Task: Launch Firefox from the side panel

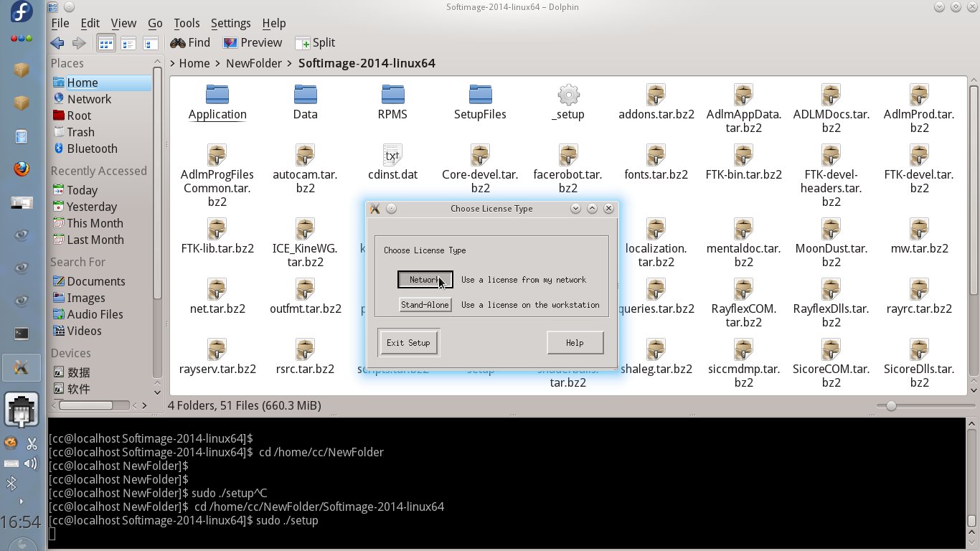Action: click(22, 169)
